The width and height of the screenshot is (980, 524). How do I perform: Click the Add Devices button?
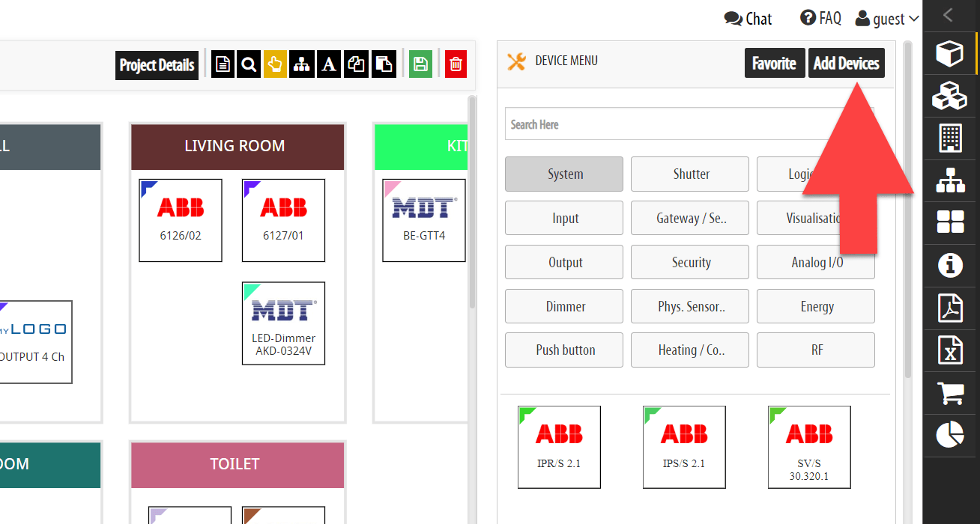point(847,63)
